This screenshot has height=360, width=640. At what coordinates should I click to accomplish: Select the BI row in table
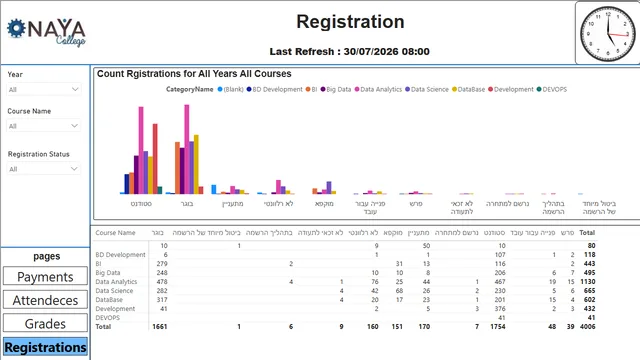coord(345,264)
